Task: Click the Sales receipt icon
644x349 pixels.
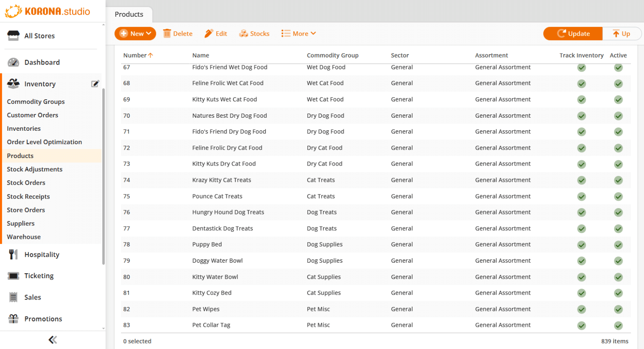Action: click(x=13, y=297)
